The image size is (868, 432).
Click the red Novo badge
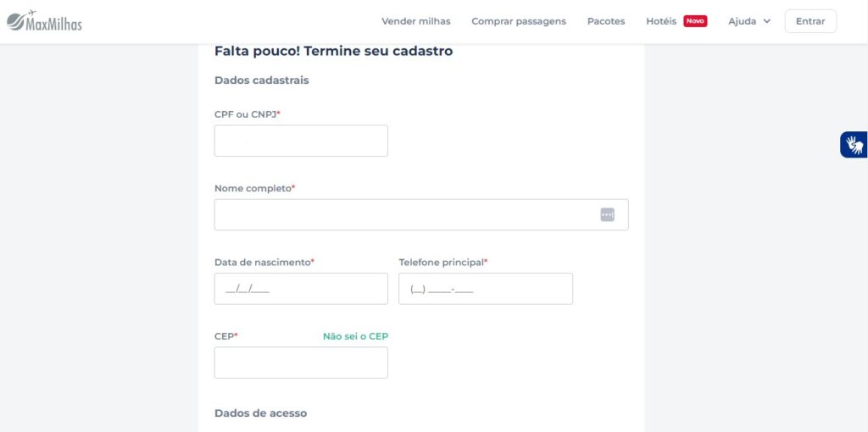(695, 21)
